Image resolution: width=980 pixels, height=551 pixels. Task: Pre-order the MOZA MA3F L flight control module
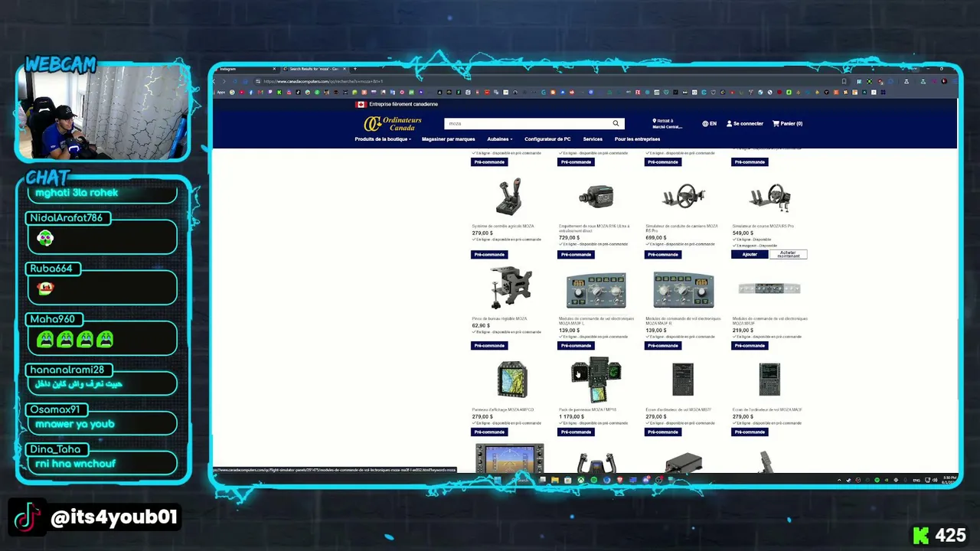(576, 345)
